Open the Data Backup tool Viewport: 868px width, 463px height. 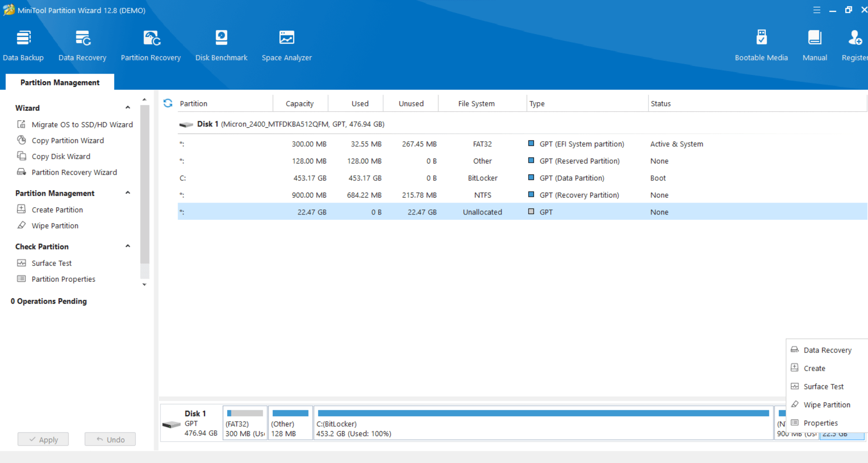point(23,45)
